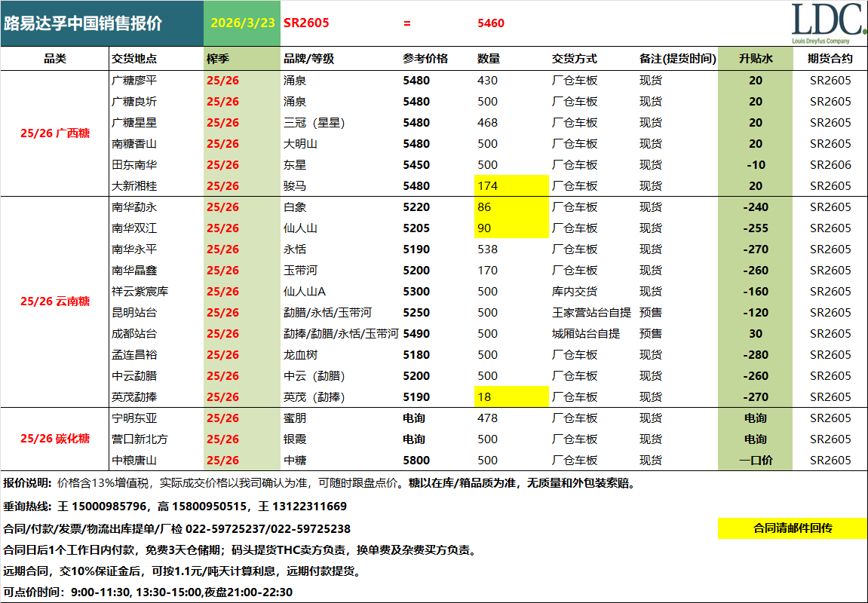Click the 升贴水 column header
Viewport: 868px width, 603px height.
(x=756, y=59)
